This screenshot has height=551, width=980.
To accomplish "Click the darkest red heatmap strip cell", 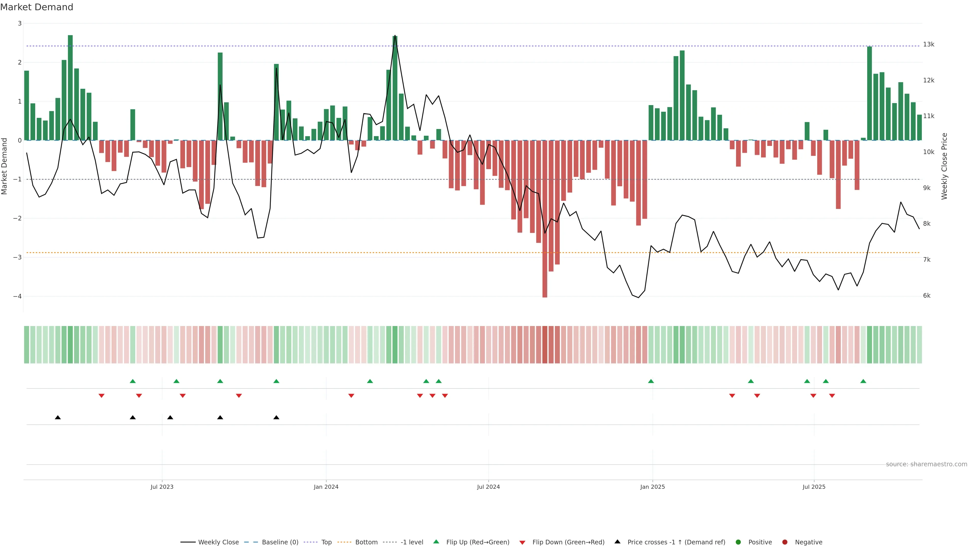I will click(545, 345).
